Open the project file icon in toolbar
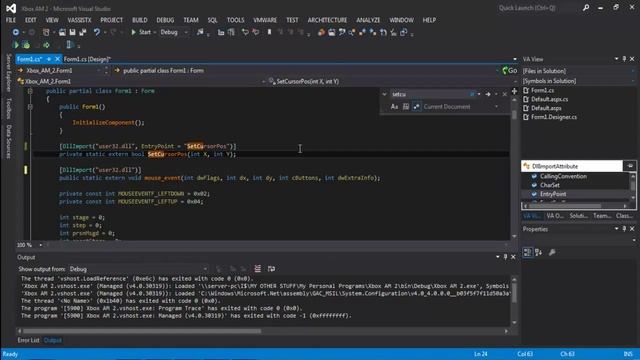Image resolution: width=640 pixels, height=360 pixels. (x=62, y=32)
